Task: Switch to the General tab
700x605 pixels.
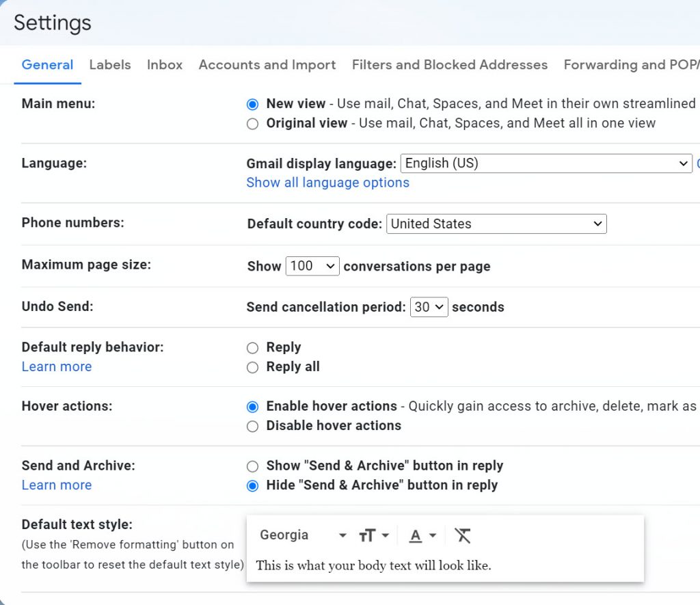Action: [x=47, y=65]
